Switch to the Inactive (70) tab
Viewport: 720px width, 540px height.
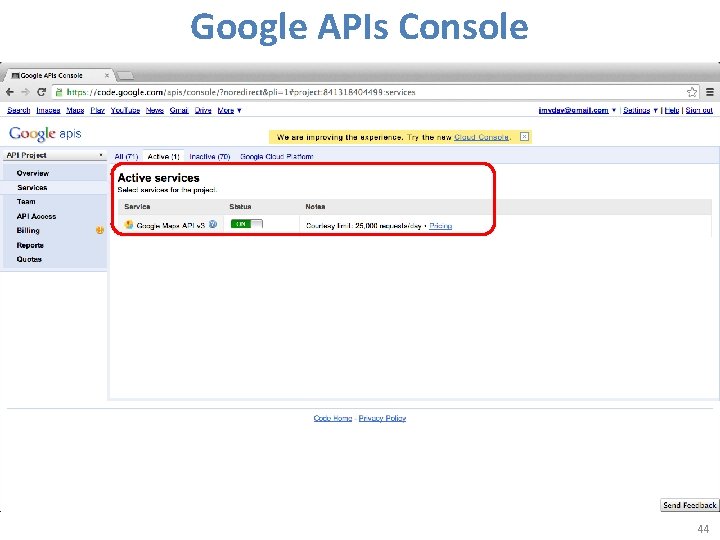tap(210, 157)
